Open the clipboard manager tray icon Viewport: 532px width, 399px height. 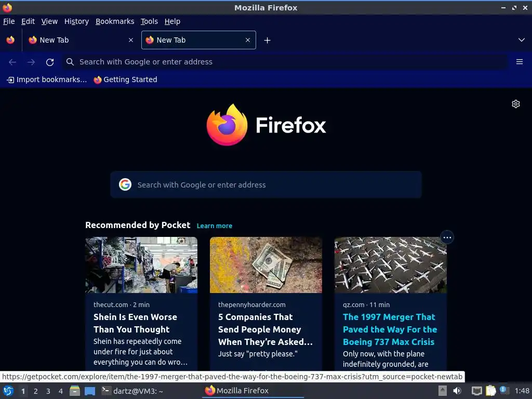(x=490, y=391)
